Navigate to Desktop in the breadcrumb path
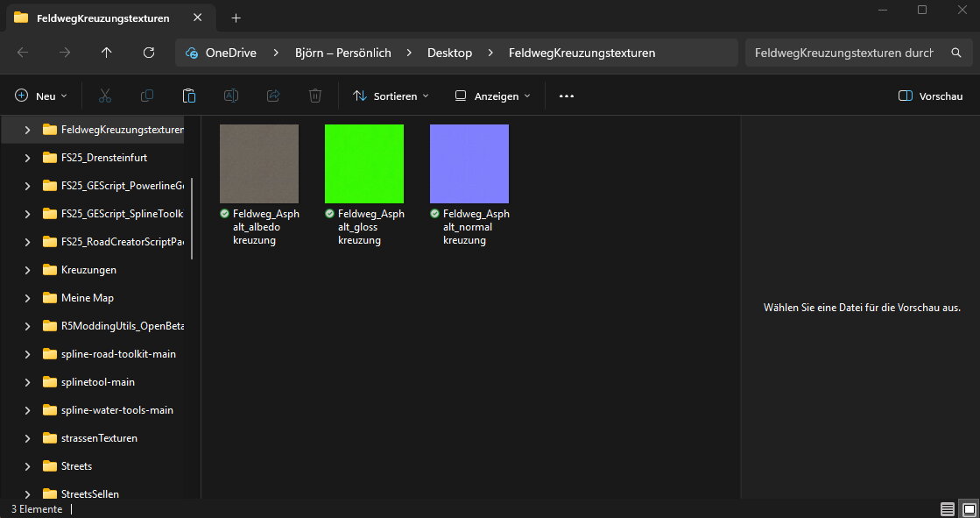980x518 pixels. pos(449,53)
